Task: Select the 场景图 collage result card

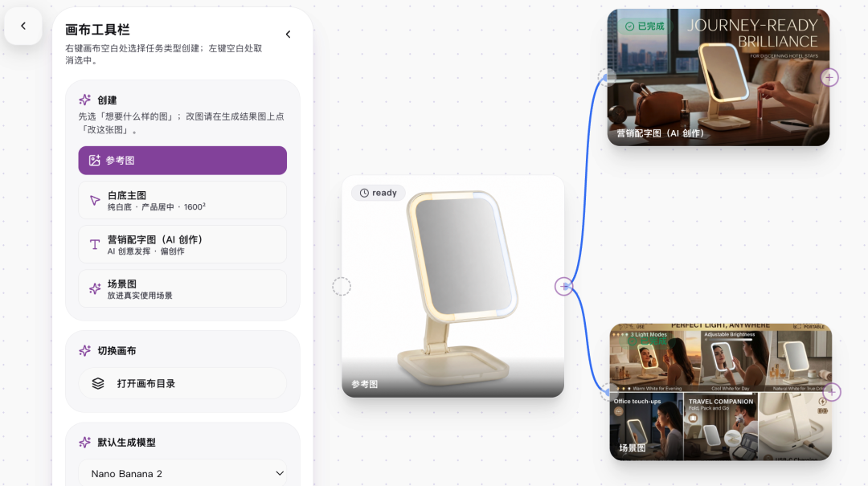Action: pyautogui.click(x=720, y=392)
